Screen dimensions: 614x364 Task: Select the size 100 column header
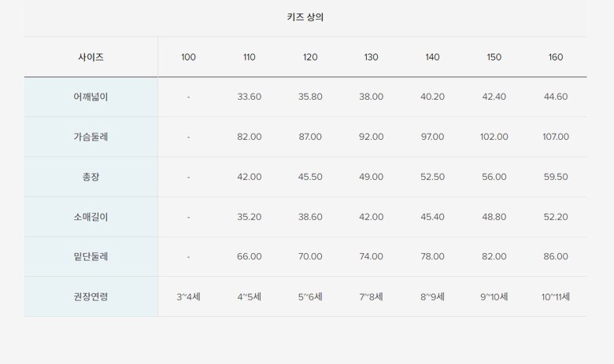188,57
